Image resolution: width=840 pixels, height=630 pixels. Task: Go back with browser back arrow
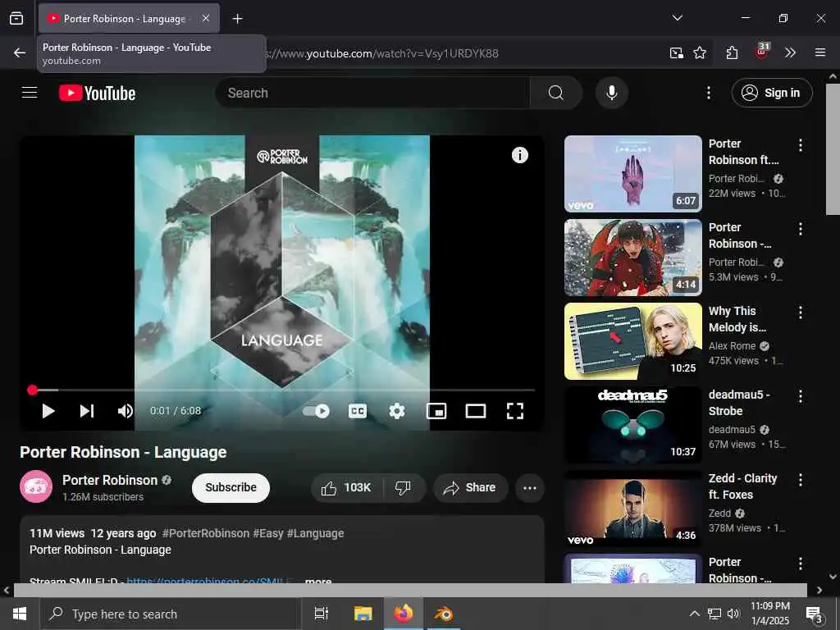tap(20, 52)
